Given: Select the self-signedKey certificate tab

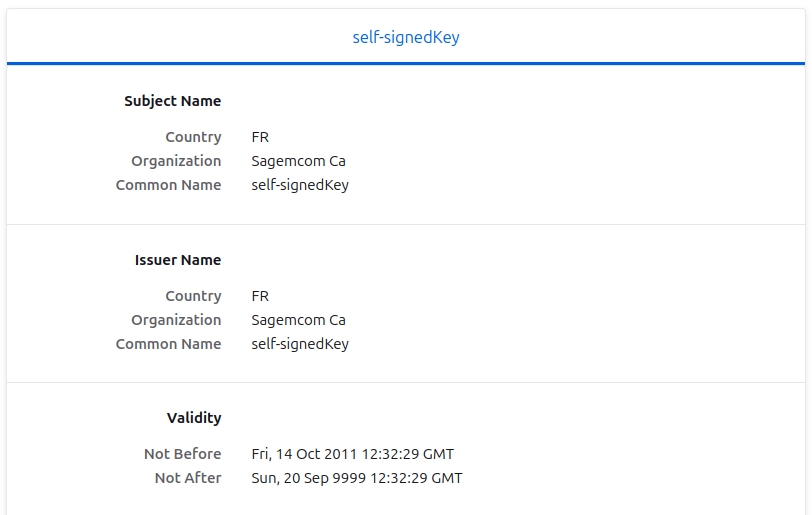Looking at the screenshot, I should (x=406, y=37).
